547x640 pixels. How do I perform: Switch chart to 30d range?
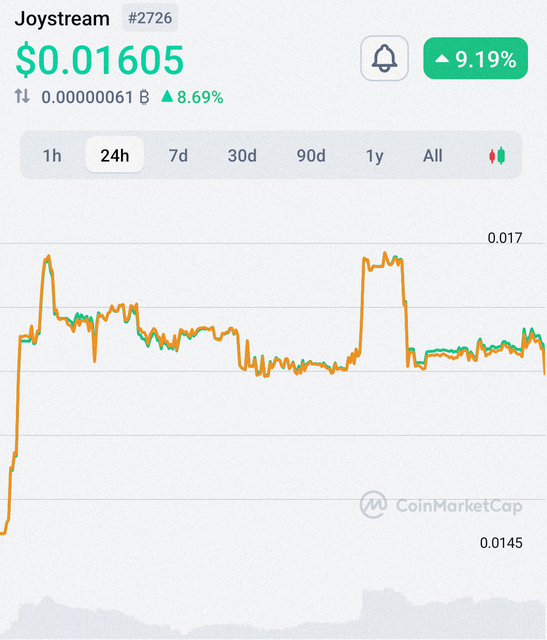pyautogui.click(x=242, y=156)
